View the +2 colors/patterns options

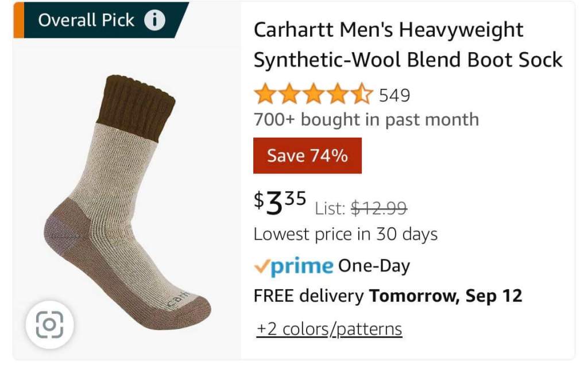(329, 329)
